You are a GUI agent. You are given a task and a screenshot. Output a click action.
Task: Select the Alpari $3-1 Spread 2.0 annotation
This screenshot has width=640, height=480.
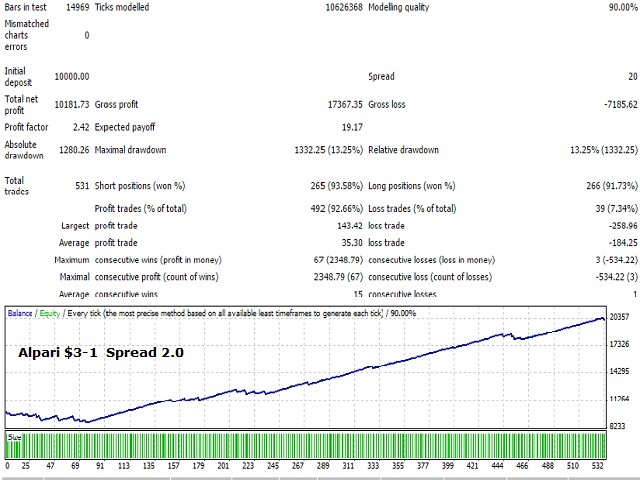(100, 353)
